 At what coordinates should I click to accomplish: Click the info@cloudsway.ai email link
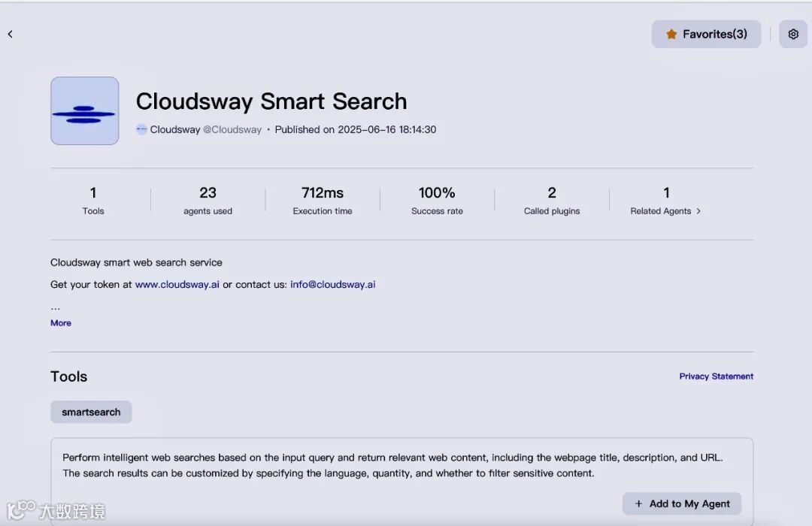coord(332,285)
